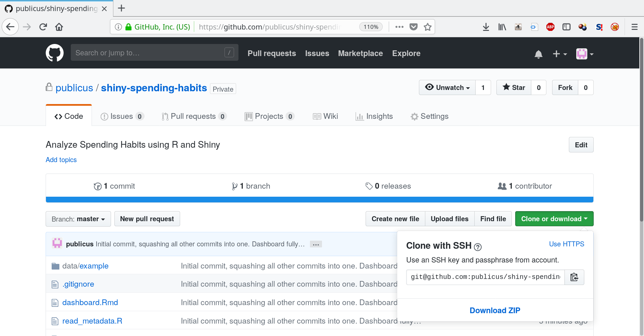Open the repository Settings tab
The width and height of the screenshot is (644, 336).
(x=429, y=116)
